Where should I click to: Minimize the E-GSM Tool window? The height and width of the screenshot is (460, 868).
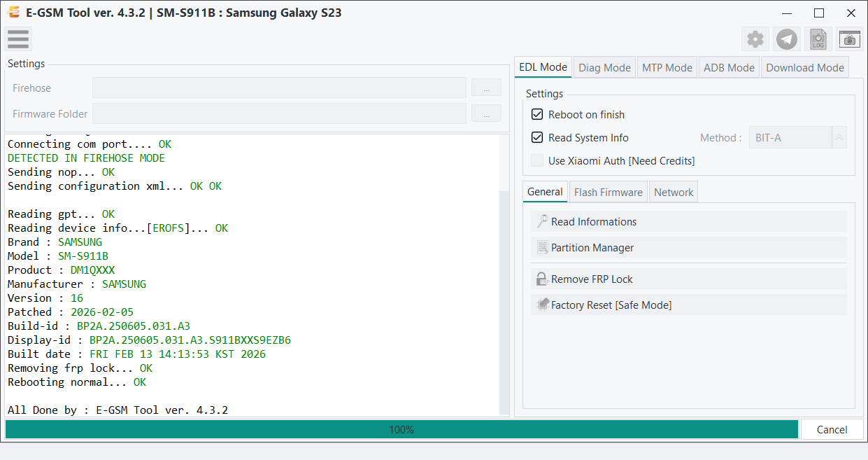click(787, 13)
